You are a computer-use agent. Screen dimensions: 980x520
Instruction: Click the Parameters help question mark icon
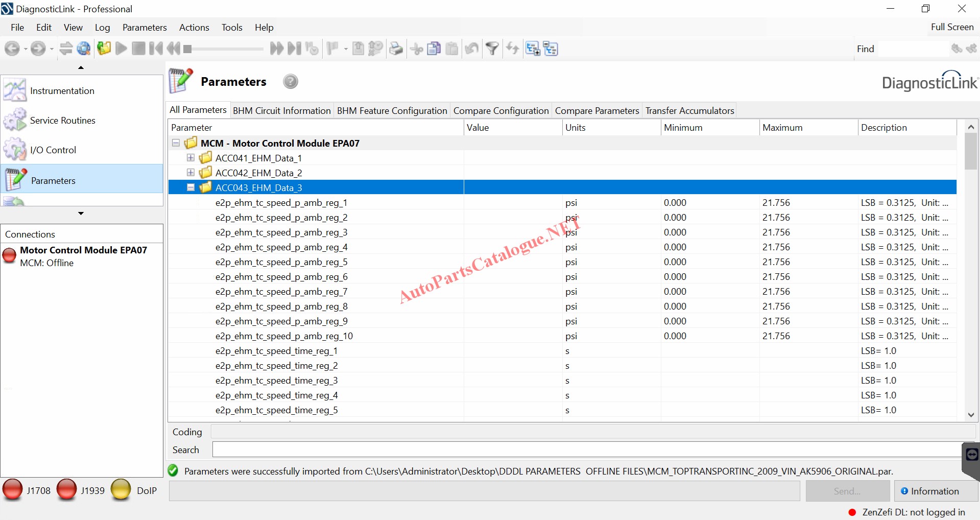click(x=291, y=82)
